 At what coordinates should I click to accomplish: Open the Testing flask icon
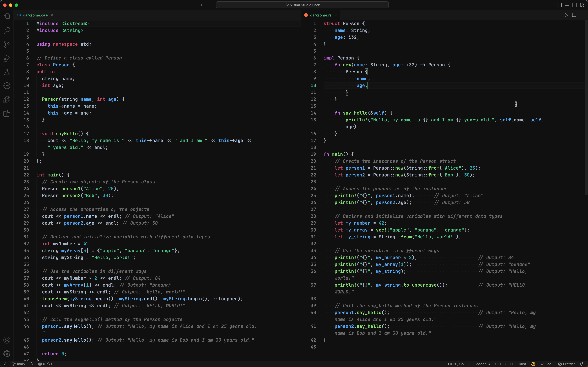point(7,72)
